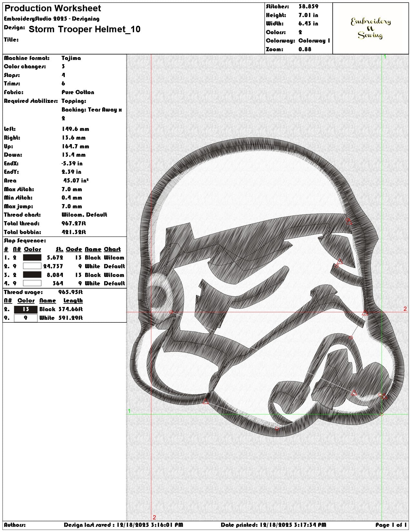Viewport: 411px width, 532px height.
Task: Click the design name Storm Trooper Helmet_10
Action: tap(84, 29)
